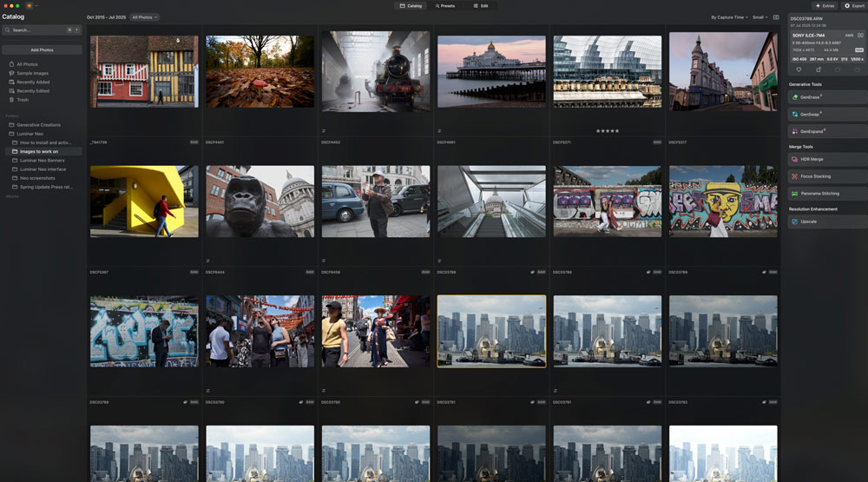Select the steam locomotive thumbnail
The width and height of the screenshot is (868, 482).
pos(375,71)
